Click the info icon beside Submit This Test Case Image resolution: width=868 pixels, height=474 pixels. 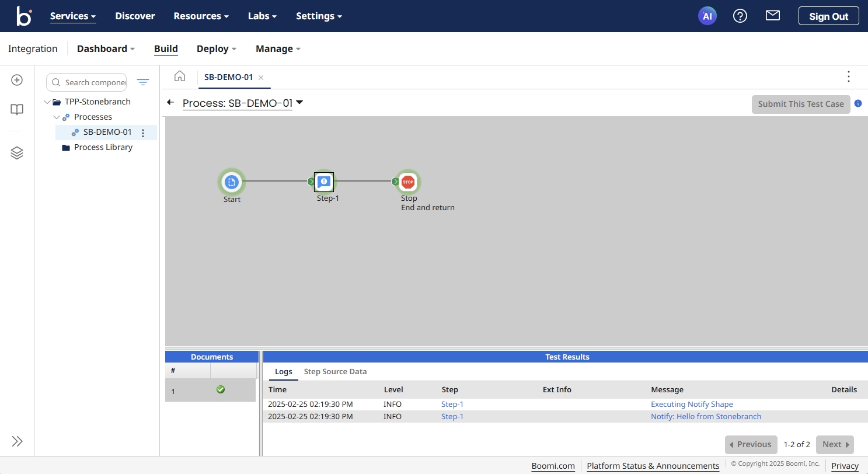tap(858, 103)
